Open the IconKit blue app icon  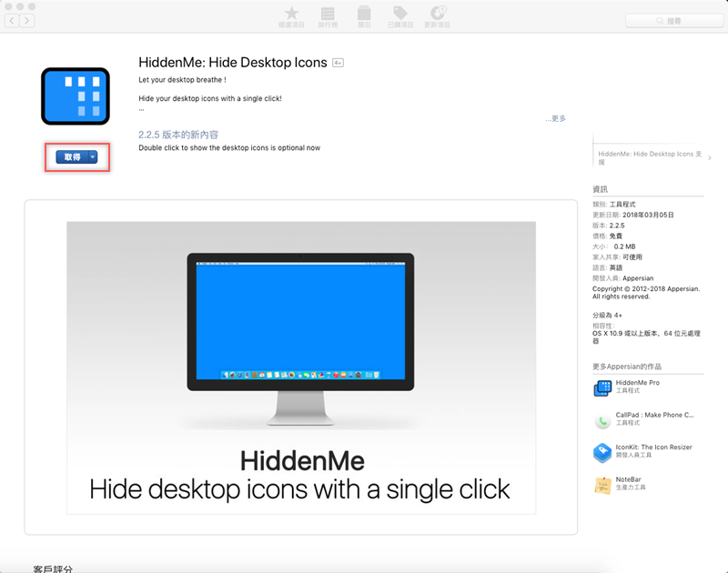(602, 453)
